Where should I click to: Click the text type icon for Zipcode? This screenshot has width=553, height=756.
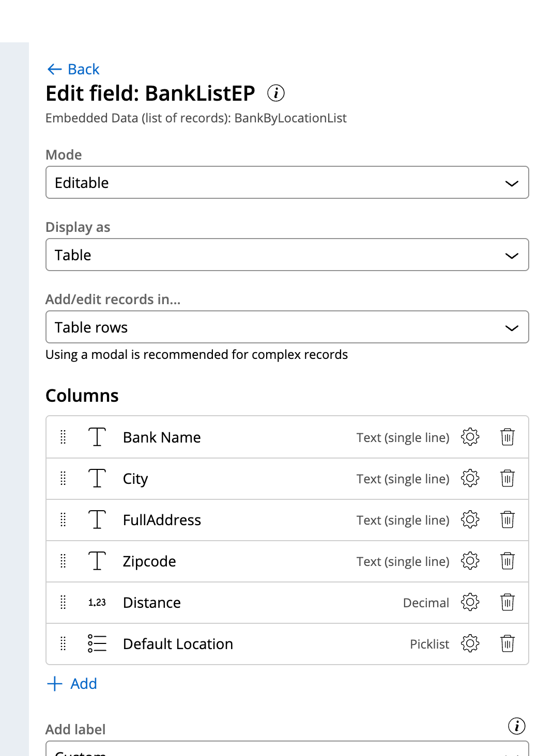[x=97, y=561]
